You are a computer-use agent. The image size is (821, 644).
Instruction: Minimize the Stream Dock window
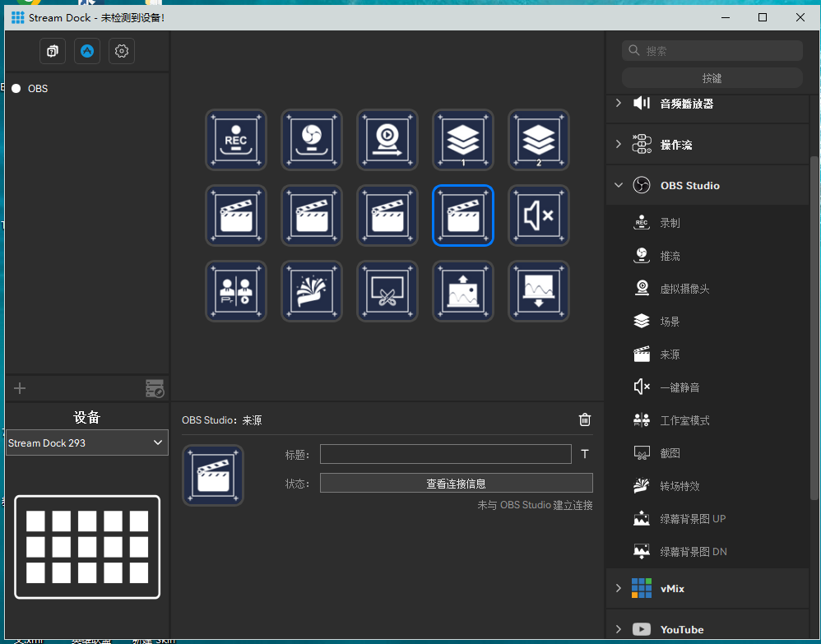(726, 17)
